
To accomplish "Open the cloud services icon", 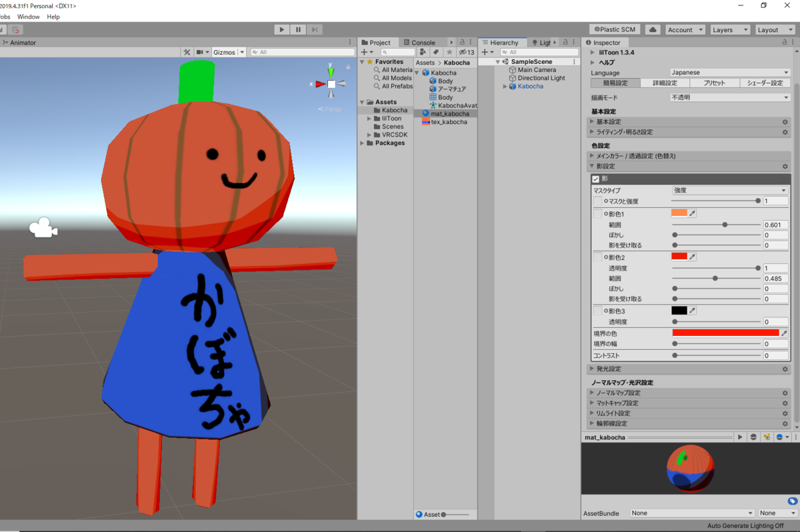I will (653, 30).
